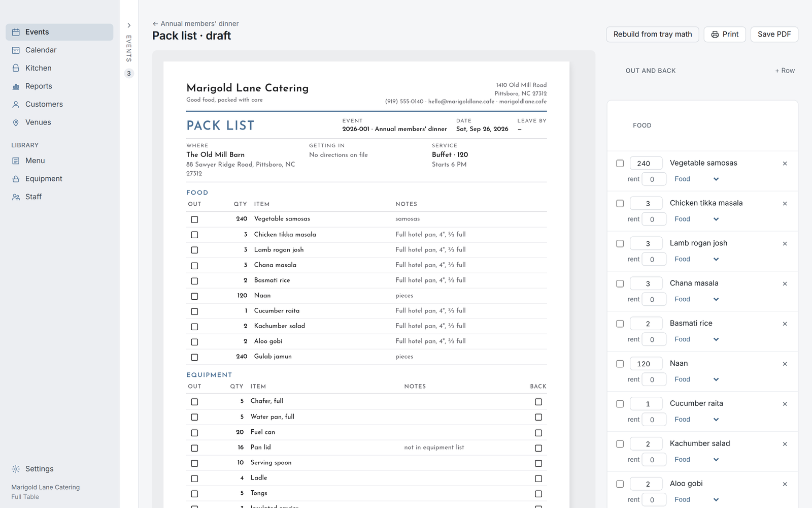Remove the Naan row
Image resolution: width=812 pixels, height=508 pixels.
pos(785,364)
